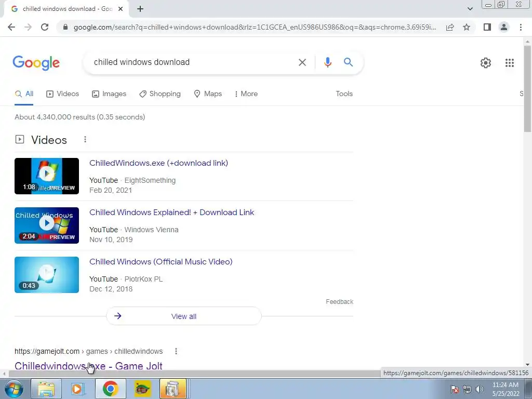532x399 pixels.
Task: Open Videos section three-dot options
Action: 85,139
